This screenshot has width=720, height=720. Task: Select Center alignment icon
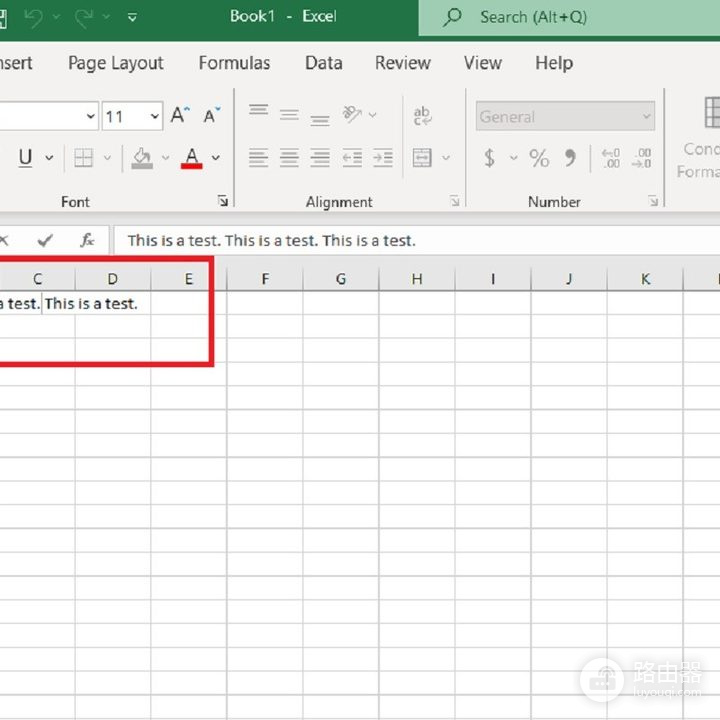pyautogui.click(x=289, y=158)
